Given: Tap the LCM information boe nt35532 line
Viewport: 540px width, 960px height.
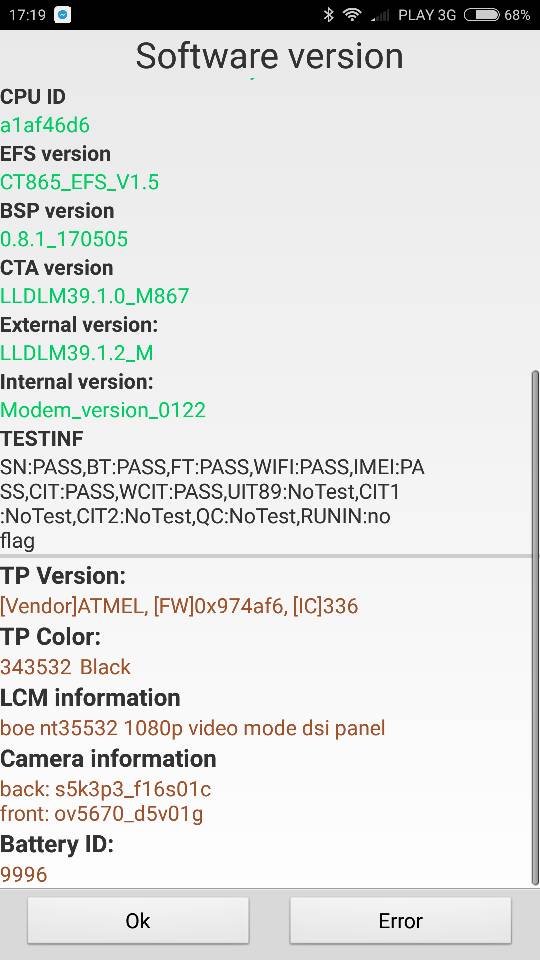Looking at the screenshot, I should pyautogui.click(x=192, y=728).
